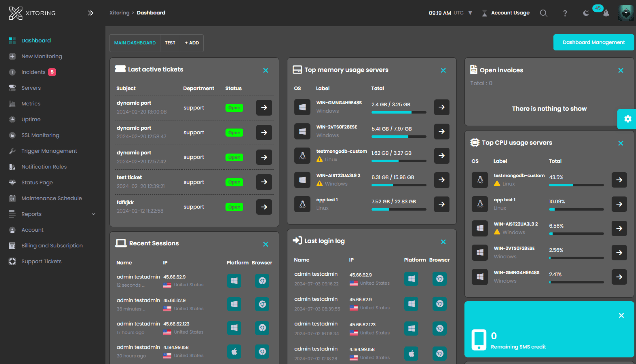The width and height of the screenshot is (636, 364).
Task: Click the search magnifier icon
Action: click(543, 13)
